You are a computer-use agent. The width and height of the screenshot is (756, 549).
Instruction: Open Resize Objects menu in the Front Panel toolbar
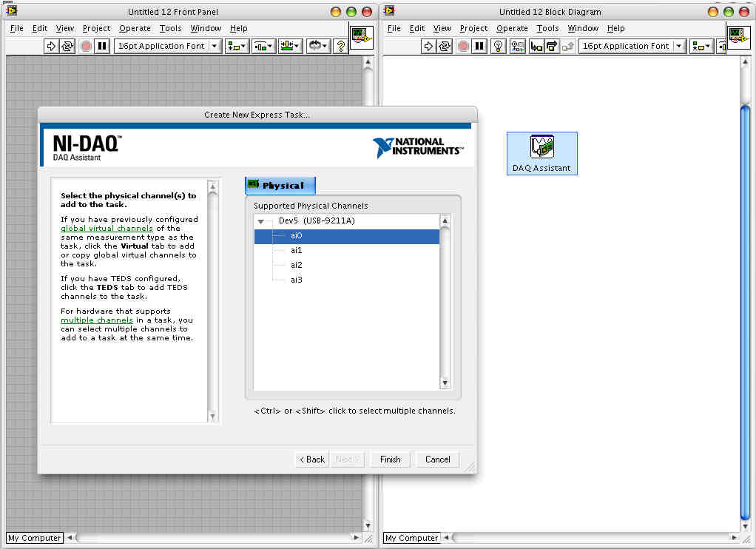290,46
